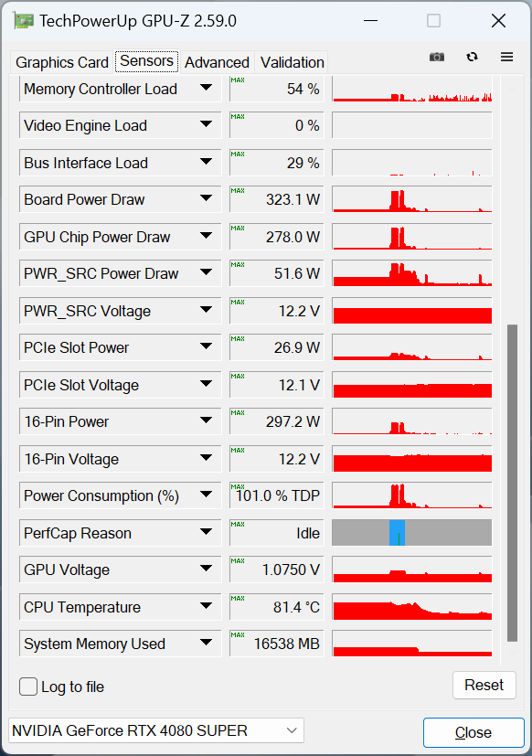Viewport: 532px width, 756px height.
Task: Open 16-Pin Voltage dropdown arrow
Action: click(x=206, y=458)
